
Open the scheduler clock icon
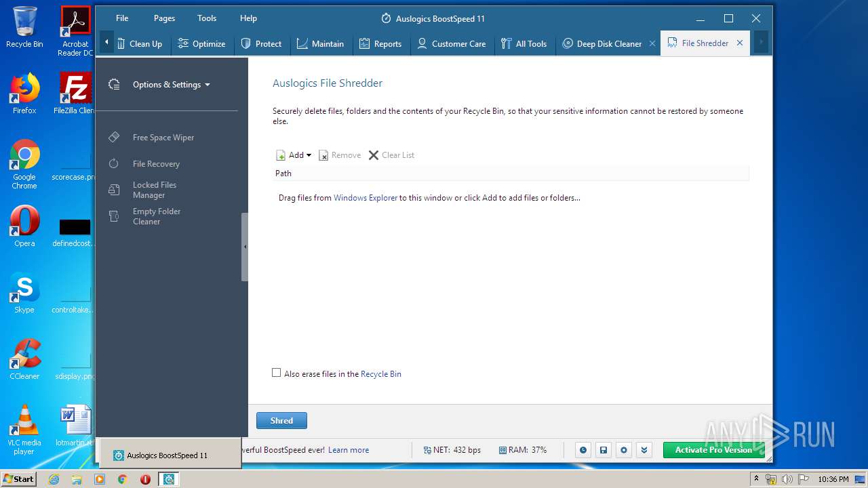(583, 450)
